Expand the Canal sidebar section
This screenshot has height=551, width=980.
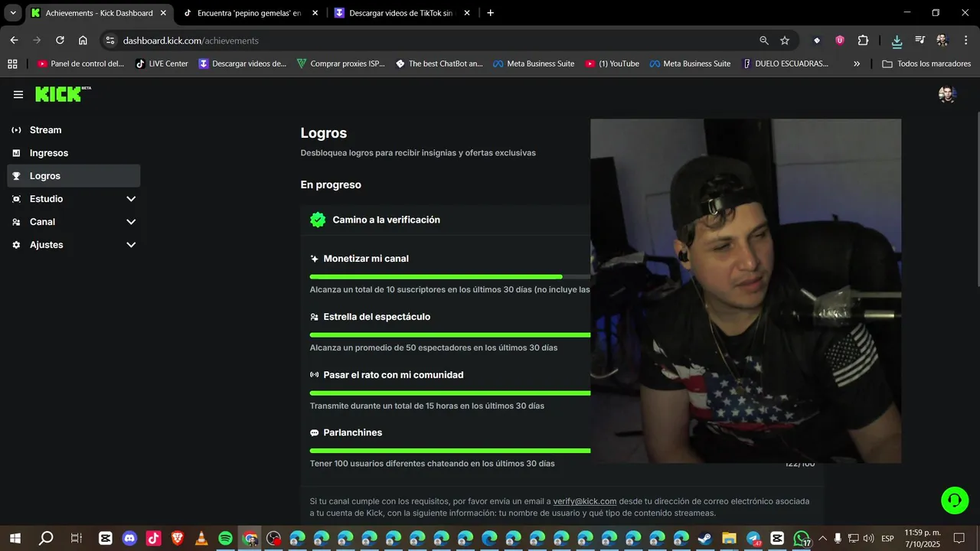coord(73,222)
